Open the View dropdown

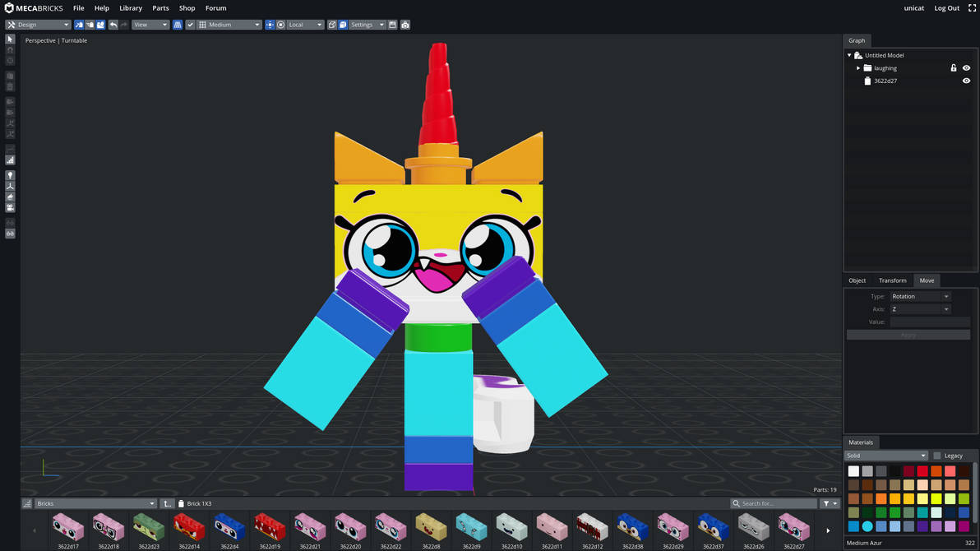(150, 25)
